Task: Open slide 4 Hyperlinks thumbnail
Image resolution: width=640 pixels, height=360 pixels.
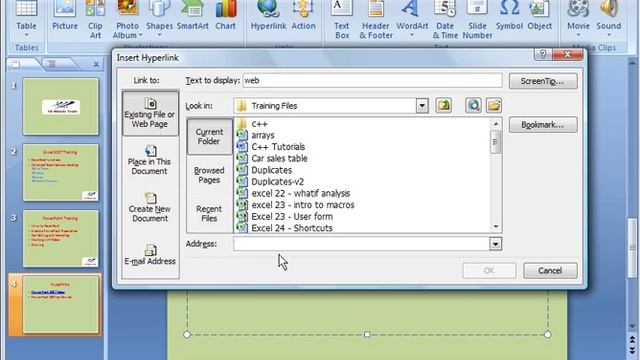Action: pyautogui.click(x=61, y=304)
